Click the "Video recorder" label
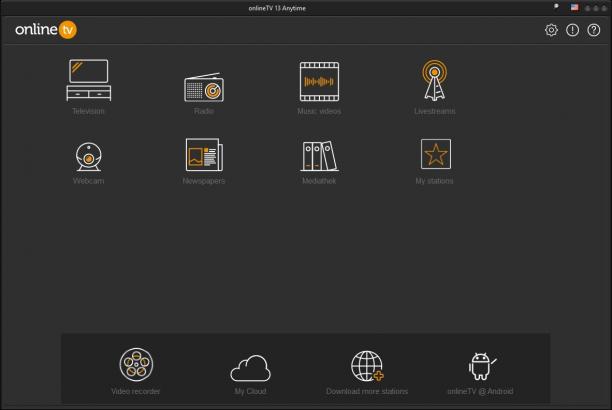Image resolution: width=612 pixels, height=410 pixels. coord(135,391)
